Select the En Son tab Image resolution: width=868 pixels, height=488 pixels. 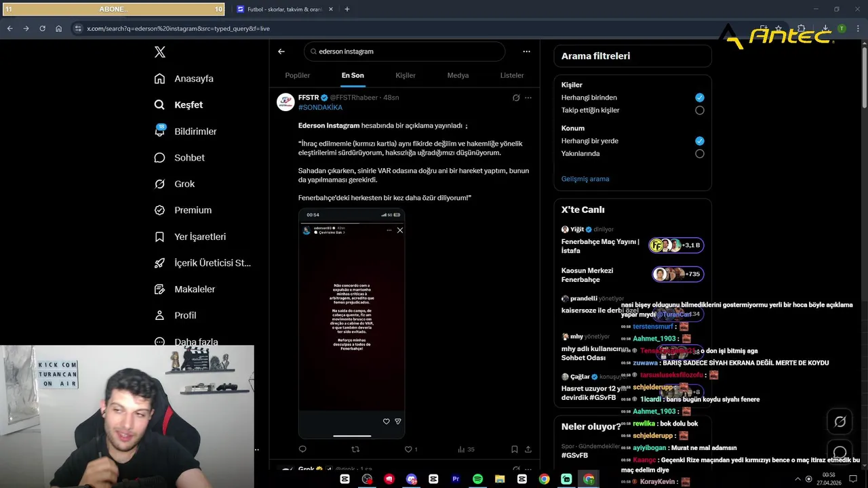pos(353,75)
